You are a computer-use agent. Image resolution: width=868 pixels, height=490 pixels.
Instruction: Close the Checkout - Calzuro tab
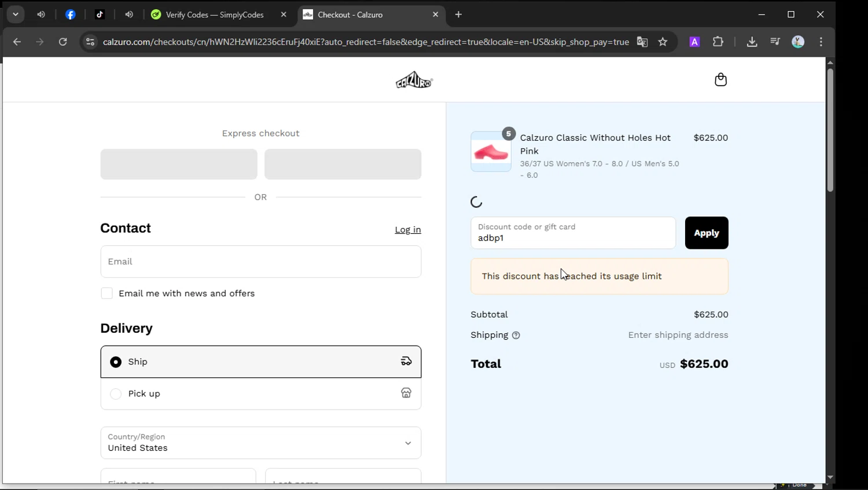tap(436, 14)
